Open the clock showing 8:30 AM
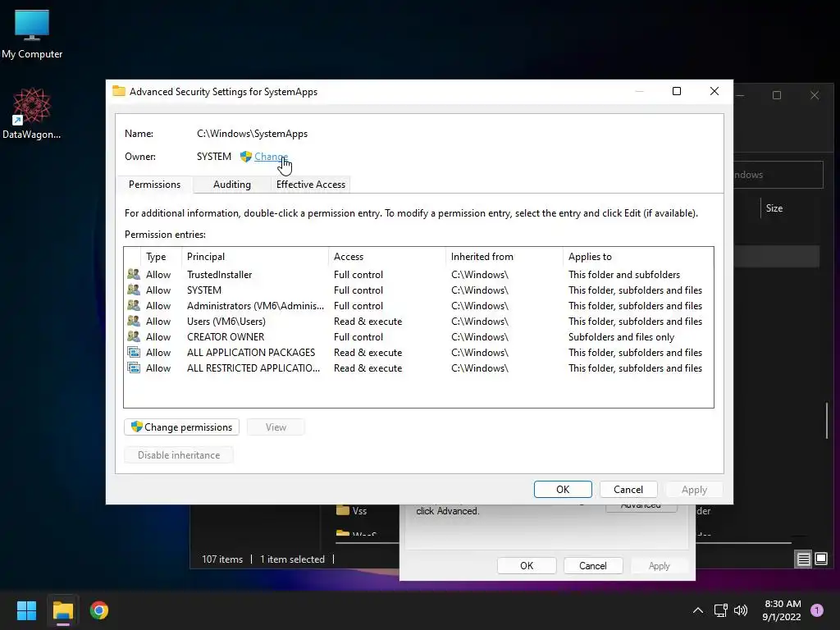The width and height of the screenshot is (840, 630). coord(782,610)
